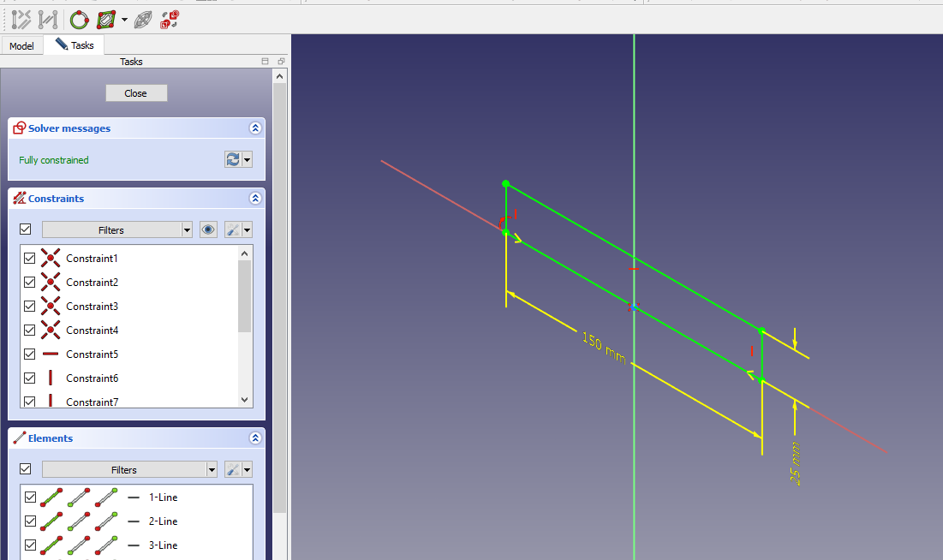The width and height of the screenshot is (943, 560).
Task: Click the 25 mm dimension label
Action: coord(795,463)
